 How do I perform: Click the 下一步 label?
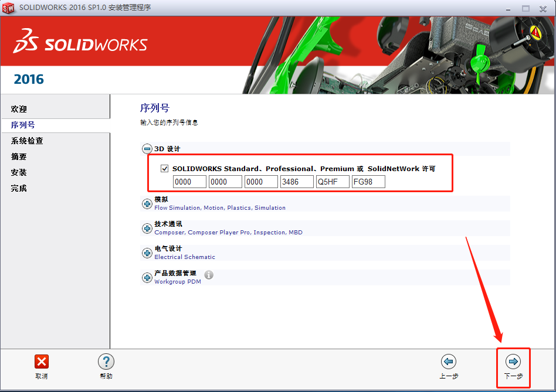(513, 376)
